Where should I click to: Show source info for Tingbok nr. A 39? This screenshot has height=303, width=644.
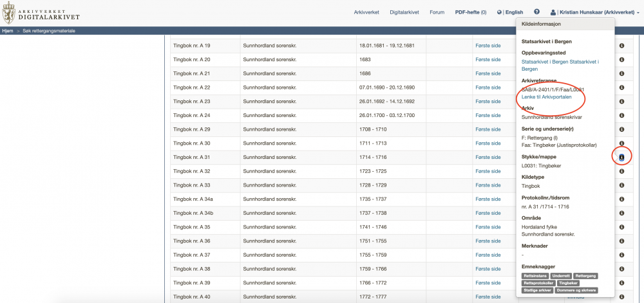pos(621,282)
